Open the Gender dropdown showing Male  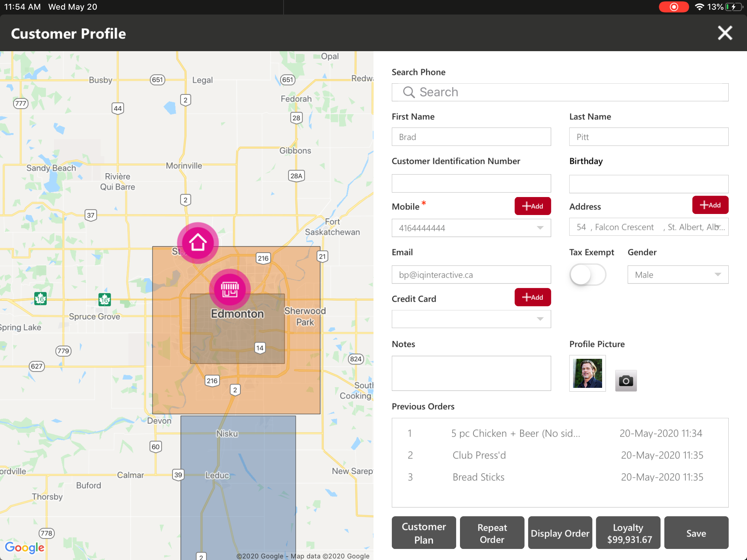678,275
